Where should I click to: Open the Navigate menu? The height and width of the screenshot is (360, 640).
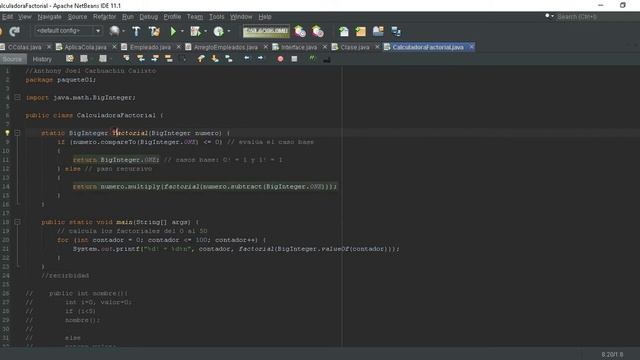[49, 17]
